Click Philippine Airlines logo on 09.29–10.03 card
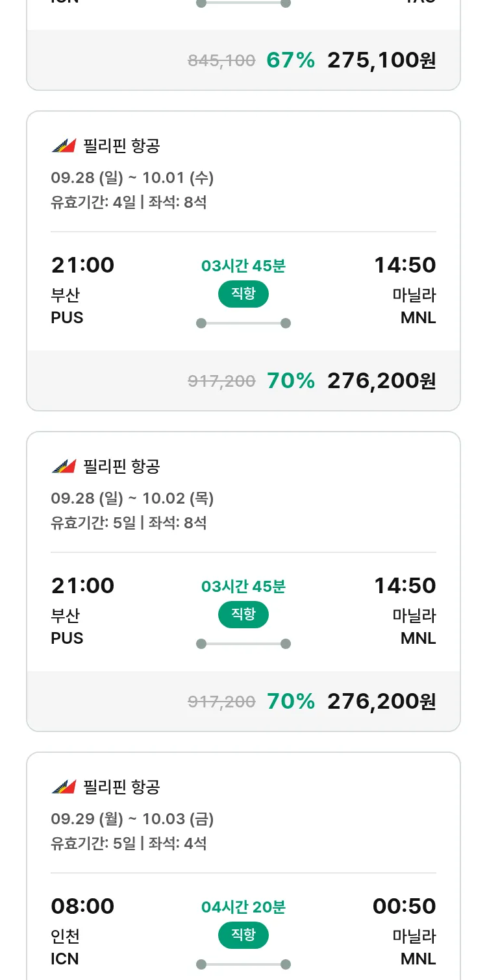Viewport: 487px width, 980px height. [64, 787]
